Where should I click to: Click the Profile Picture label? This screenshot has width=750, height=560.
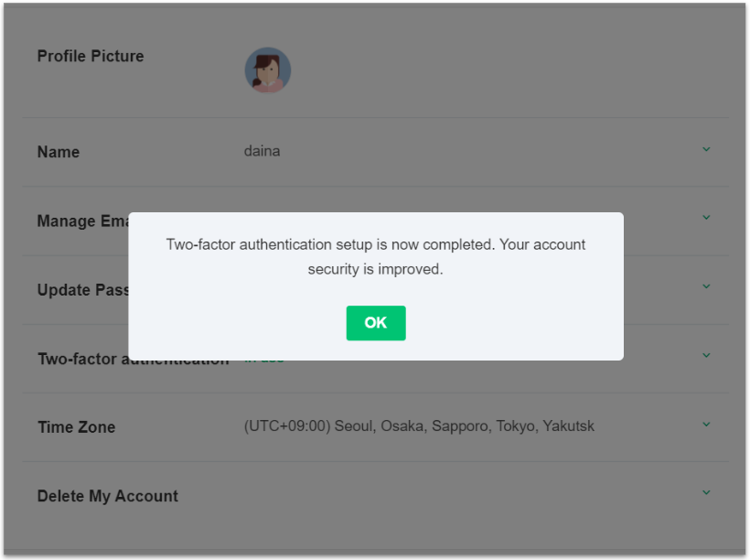pos(91,57)
